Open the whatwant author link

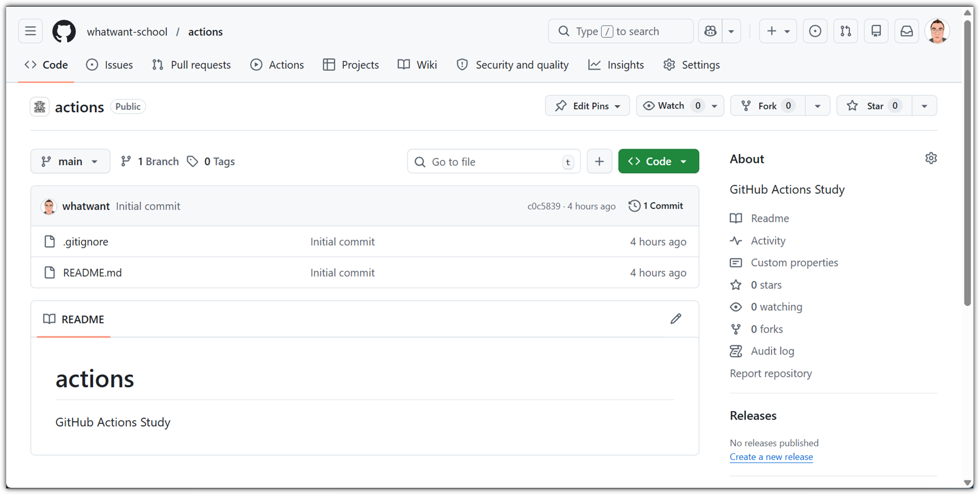[86, 206]
